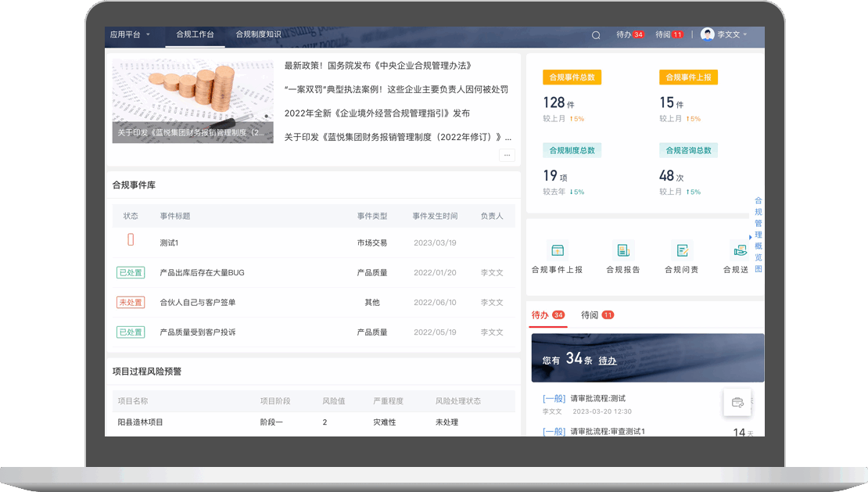Expand the 应用平台 dropdown menu
The width and height of the screenshot is (868, 492).
(x=130, y=34)
